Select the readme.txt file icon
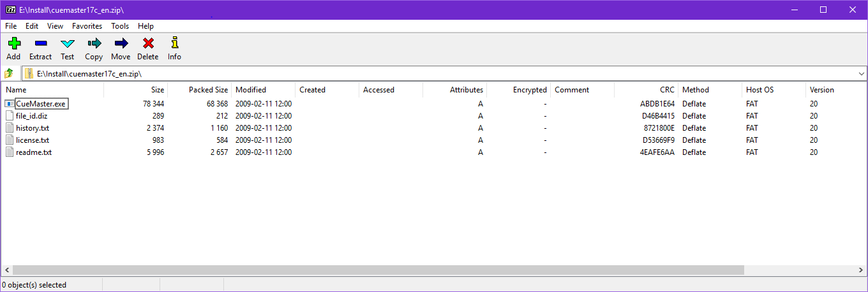This screenshot has height=292, width=868. pyautogui.click(x=9, y=152)
